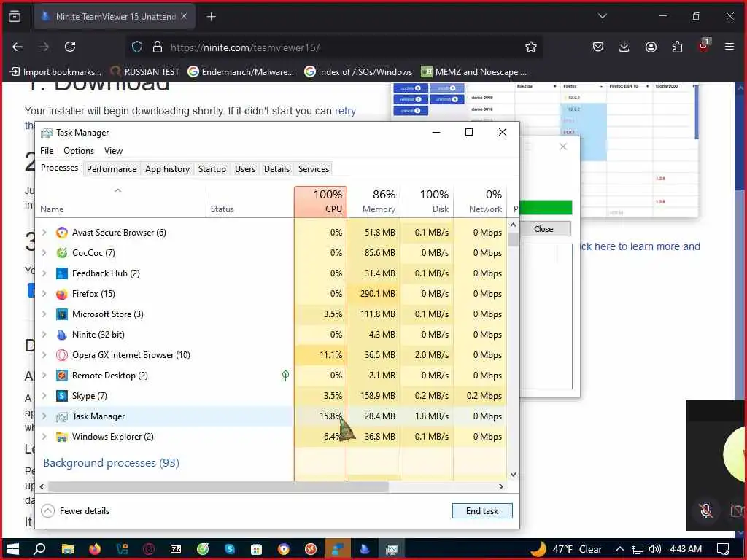Expand Microsoft Store process group
The image size is (747, 560).
[44, 314]
